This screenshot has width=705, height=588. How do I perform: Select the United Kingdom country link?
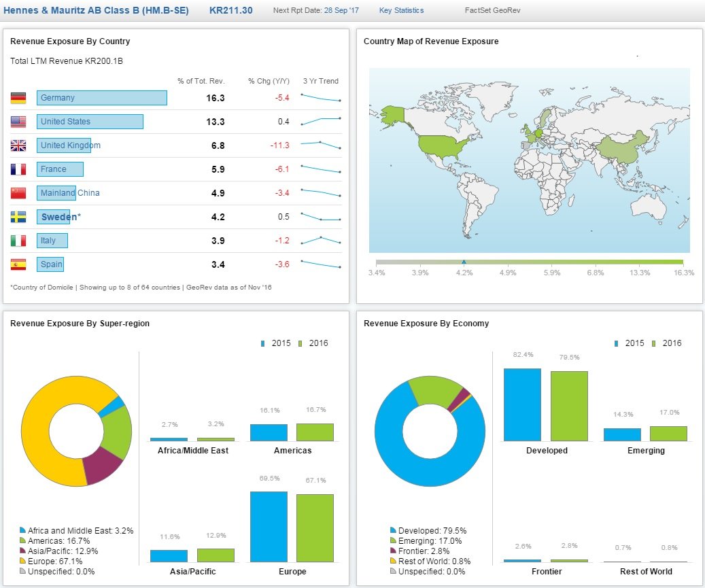point(71,145)
